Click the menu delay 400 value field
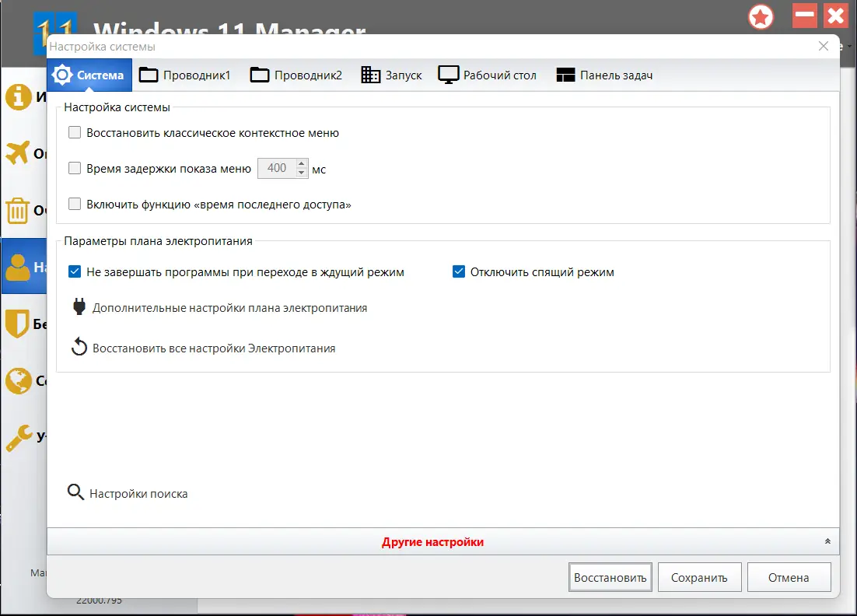 pyautogui.click(x=277, y=168)
